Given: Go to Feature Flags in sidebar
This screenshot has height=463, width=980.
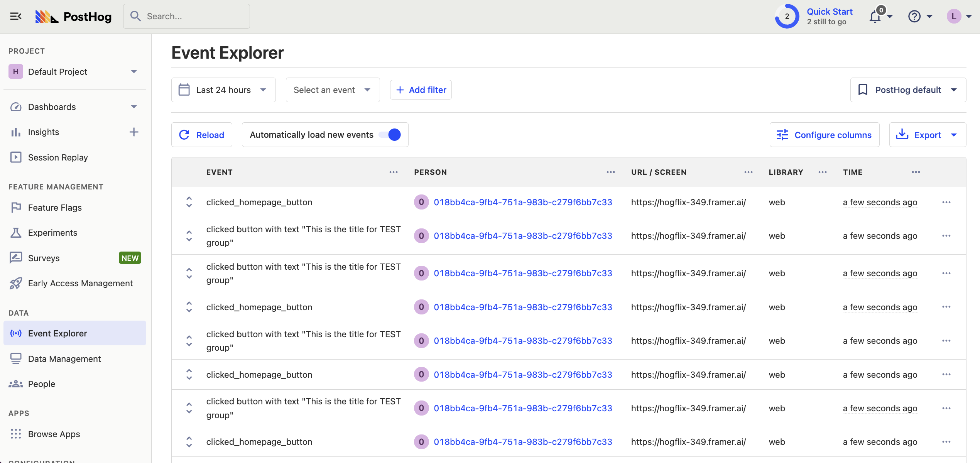Looking at the screenshot, I should [55, 208].
